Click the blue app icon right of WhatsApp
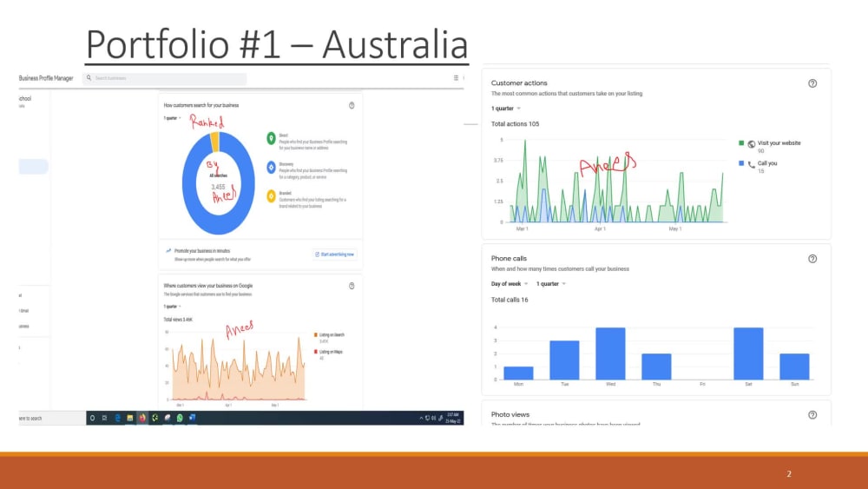This screenshot has width=868, height=489. click(x=192, y=418)
